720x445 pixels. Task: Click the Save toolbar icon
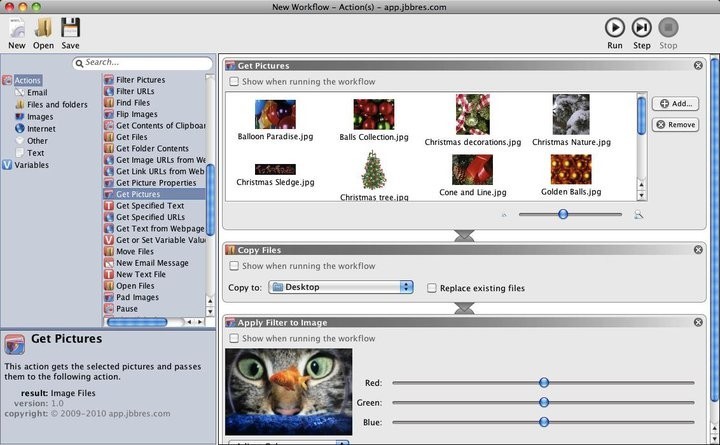(70, 28)
